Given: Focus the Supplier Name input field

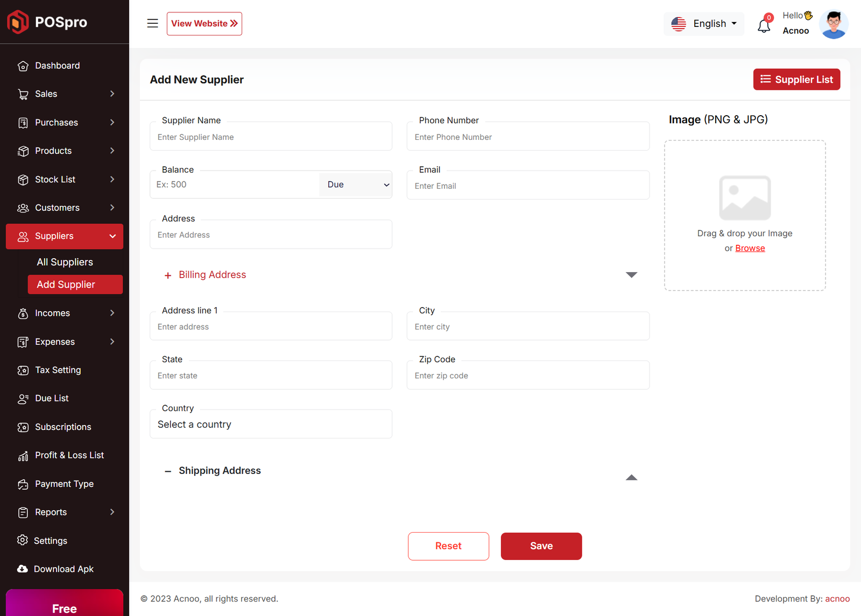Looking at the screenshot, I should 271,137.
